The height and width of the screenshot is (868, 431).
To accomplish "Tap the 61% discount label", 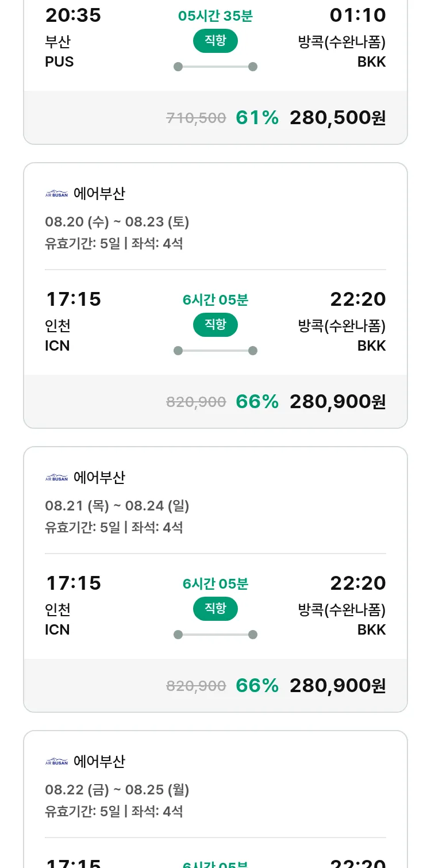I will pos(257,118).
